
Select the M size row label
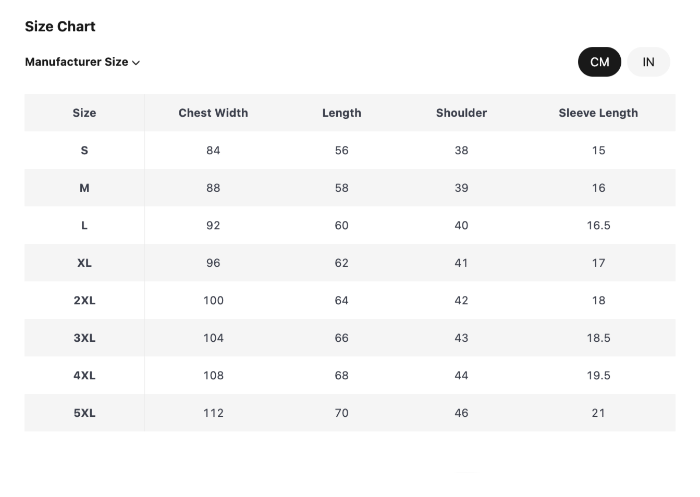(x=84, y=188)
